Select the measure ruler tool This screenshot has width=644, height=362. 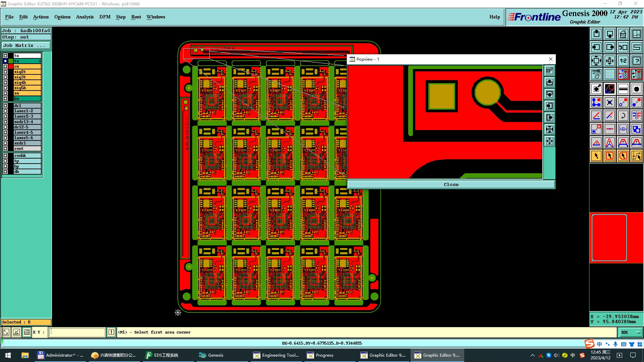tap(623, 89)
